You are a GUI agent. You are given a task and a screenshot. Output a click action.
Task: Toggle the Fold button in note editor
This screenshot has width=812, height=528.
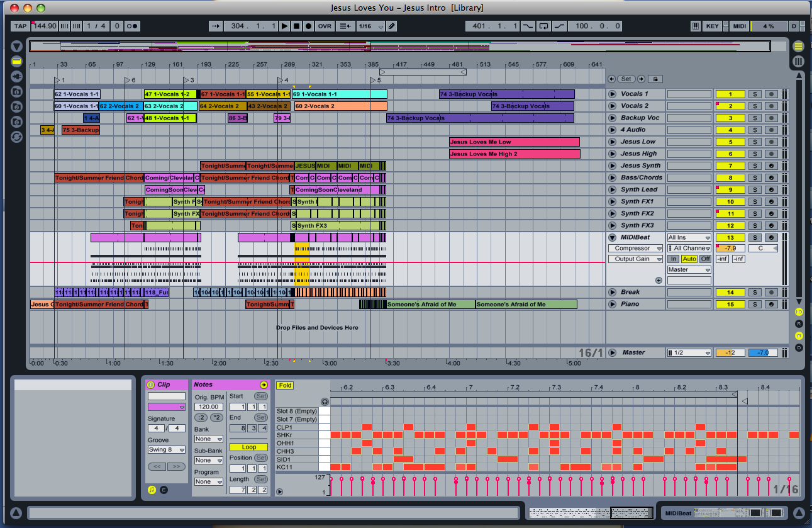pyautogui.click(x=284, y=385)
